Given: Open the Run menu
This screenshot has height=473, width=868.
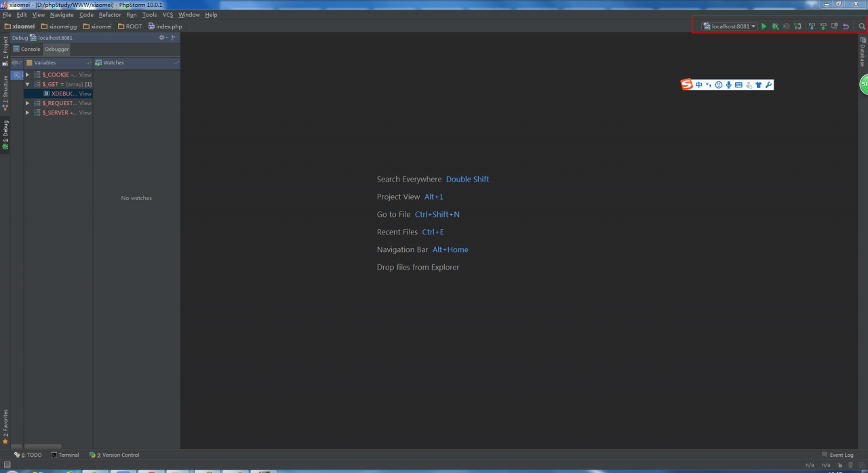Looking at the screenshot, I should click(132, 14).
